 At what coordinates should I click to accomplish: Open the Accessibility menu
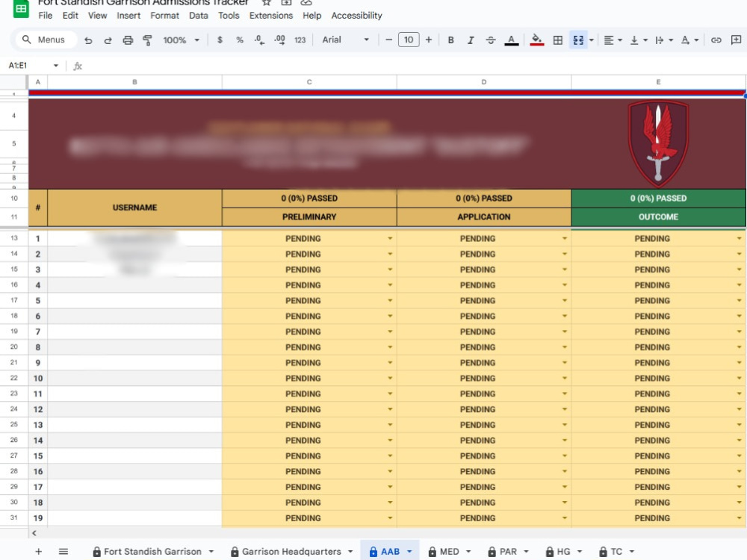tap(356, 16)
